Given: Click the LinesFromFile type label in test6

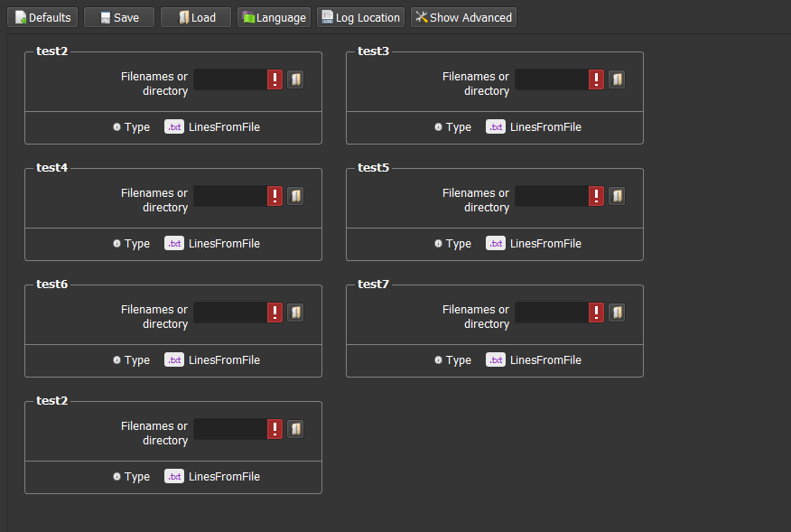Looking at the screenshot, I should tap(224, 360).
